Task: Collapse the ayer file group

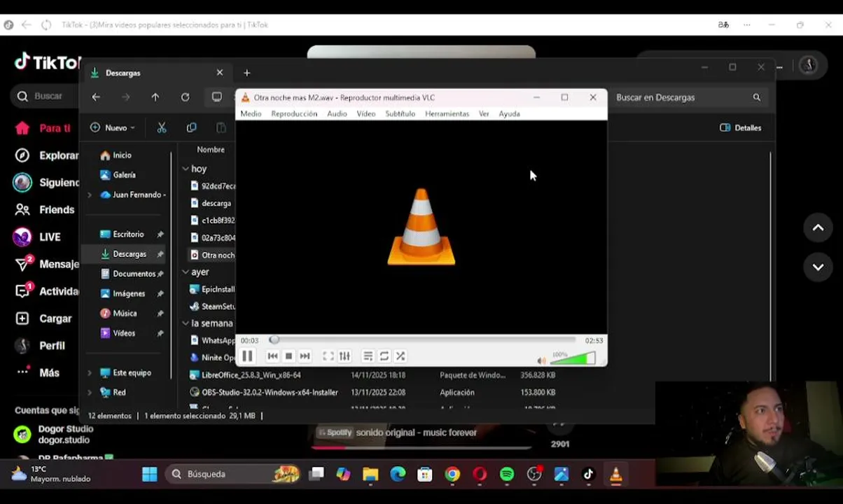Action: (x=186, y=272)
